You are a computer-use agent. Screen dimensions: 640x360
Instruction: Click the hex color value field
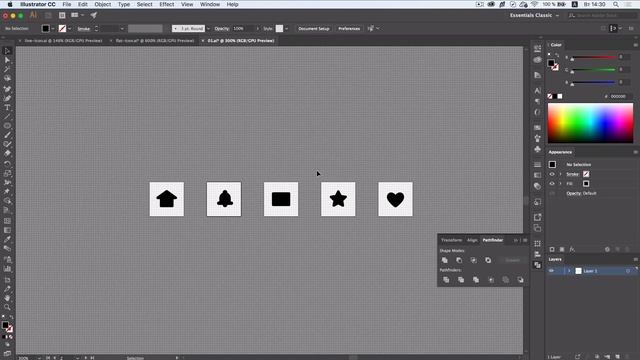point(620,96)
